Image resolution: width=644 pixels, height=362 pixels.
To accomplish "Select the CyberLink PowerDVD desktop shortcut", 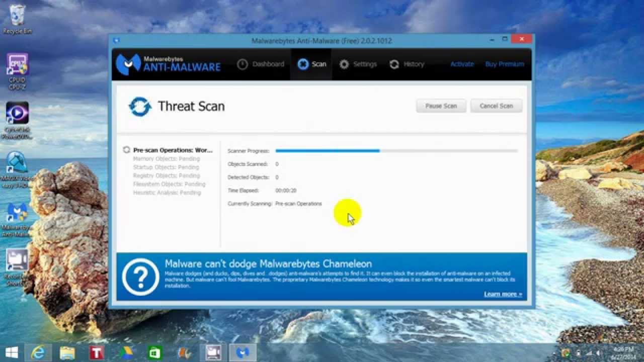I will tap(17, 121).
